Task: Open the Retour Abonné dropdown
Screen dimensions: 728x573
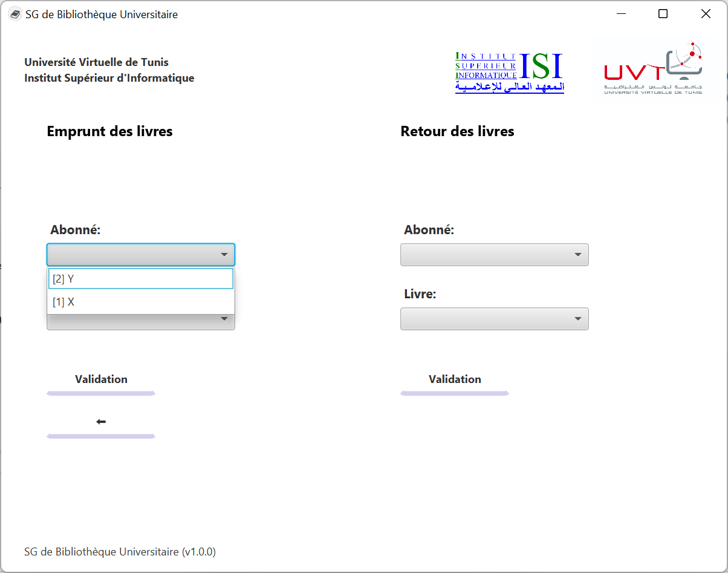Action: coord(495,255)
